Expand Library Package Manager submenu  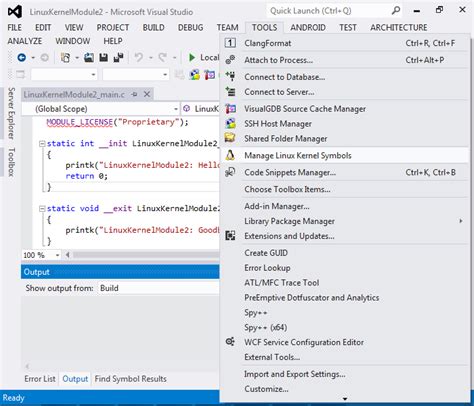click(344, 221)
